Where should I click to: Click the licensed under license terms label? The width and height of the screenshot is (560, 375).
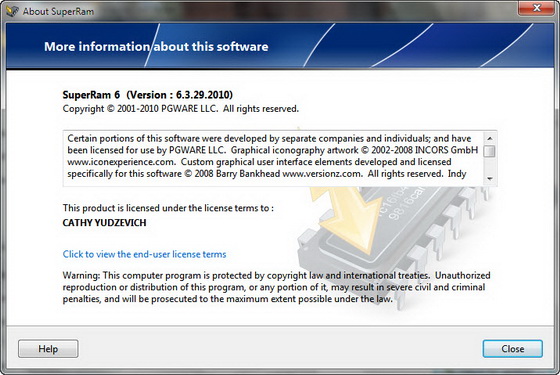tap(168, 208)
